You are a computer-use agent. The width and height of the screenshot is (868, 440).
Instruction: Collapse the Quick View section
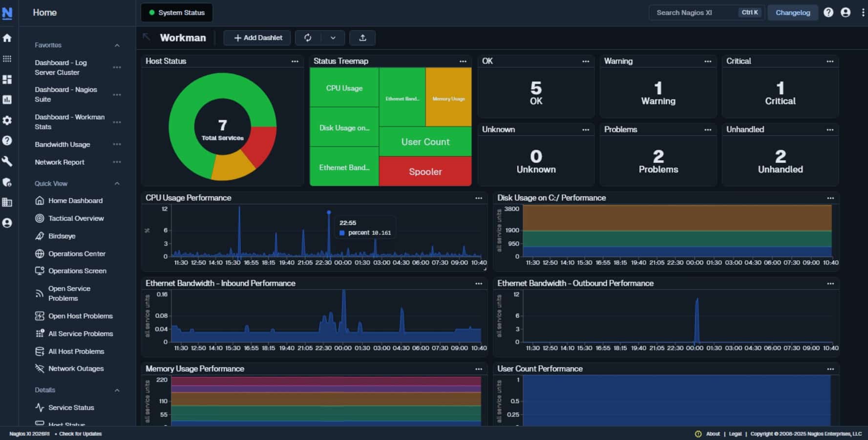pyautogui.click(x=117, y=184)
